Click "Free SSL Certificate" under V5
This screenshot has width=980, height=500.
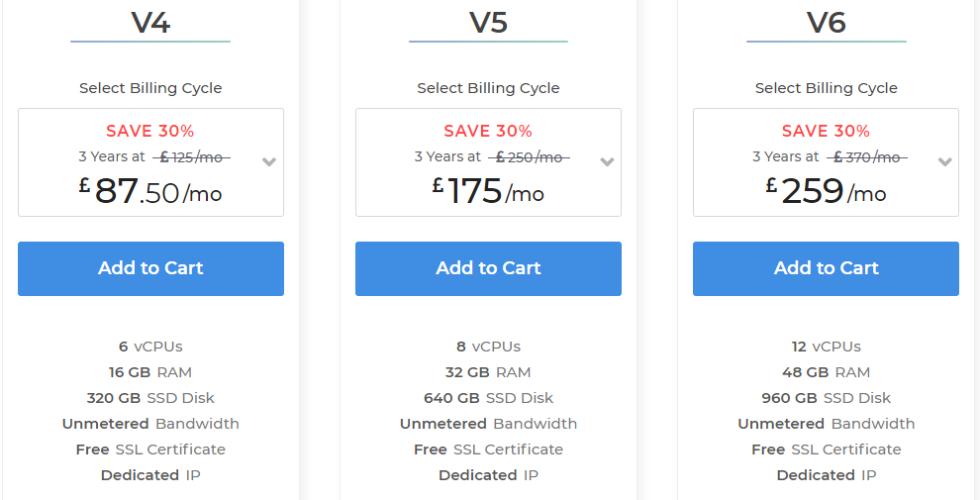coord(488,450)
